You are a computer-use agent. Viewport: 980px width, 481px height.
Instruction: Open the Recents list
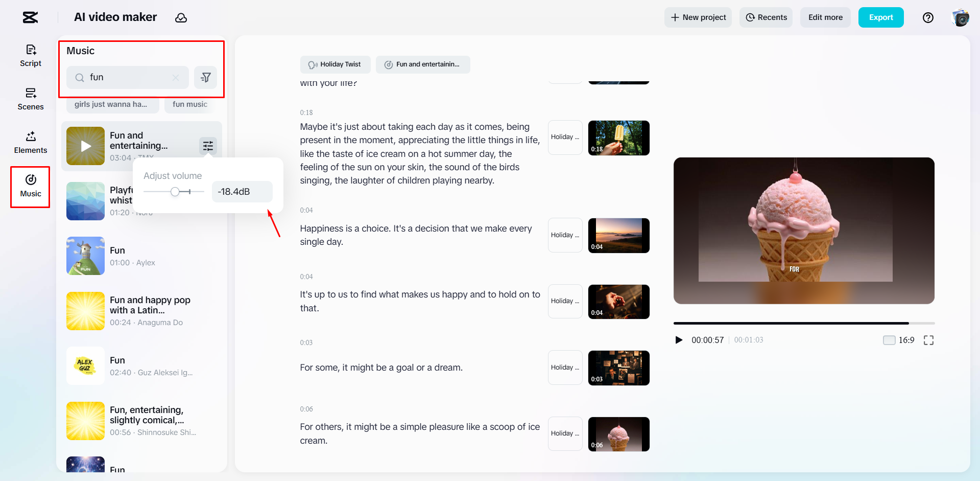pyautogui.click(x=766, y=17)
